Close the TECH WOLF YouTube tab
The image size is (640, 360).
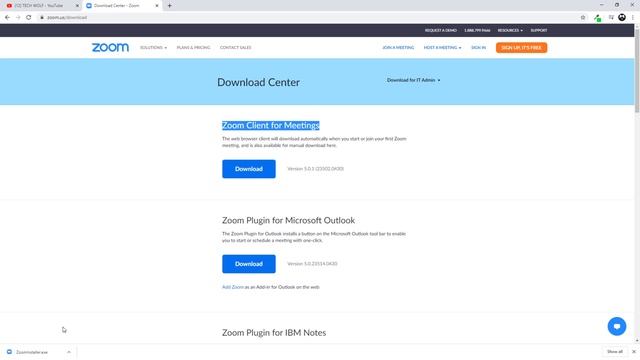pyautogui.click(x=77, y=6)
